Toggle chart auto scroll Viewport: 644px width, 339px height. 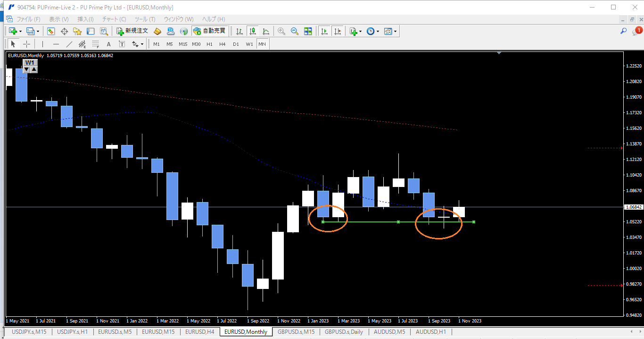coord(324,31)
